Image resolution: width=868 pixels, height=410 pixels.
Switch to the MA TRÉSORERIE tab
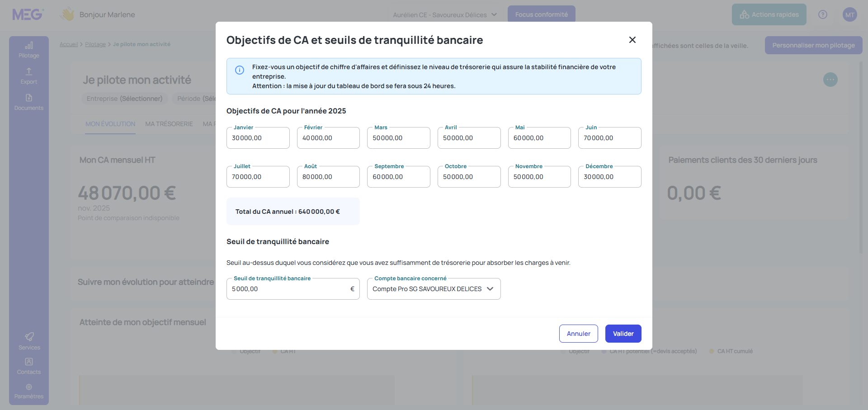pyautogui.click(x=169, y=124)
